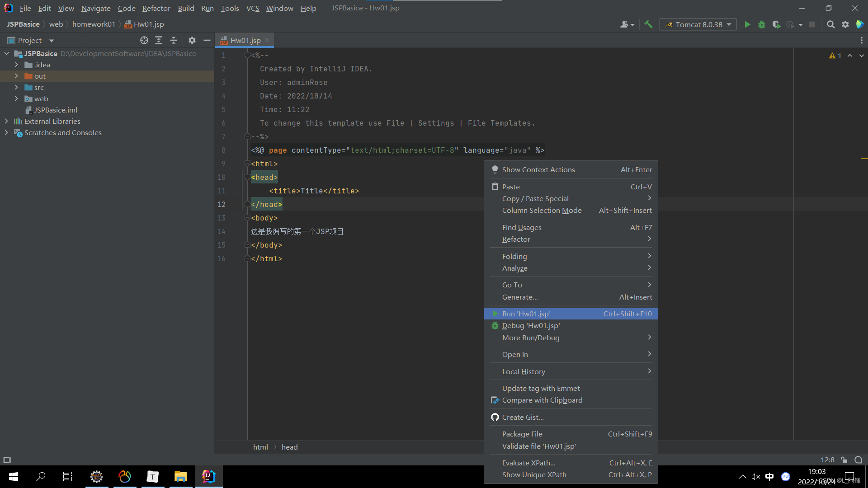Click the Build project hammer icon

pyautogui.click(x=648, y=24)
